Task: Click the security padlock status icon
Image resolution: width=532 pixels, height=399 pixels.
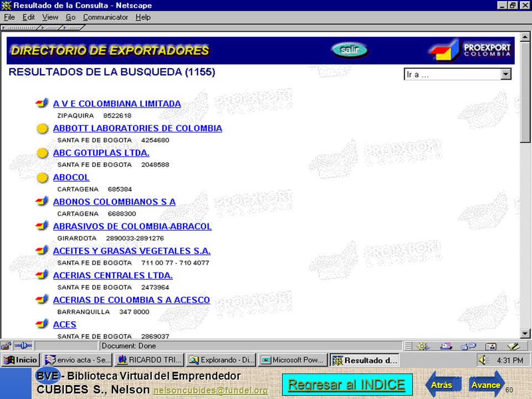Action: pyautogui.click(x=6, y=346)
